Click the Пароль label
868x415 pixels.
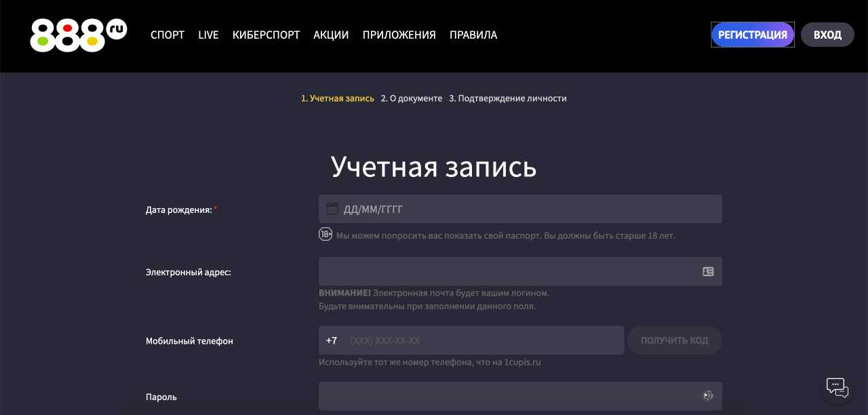[161, 397]
